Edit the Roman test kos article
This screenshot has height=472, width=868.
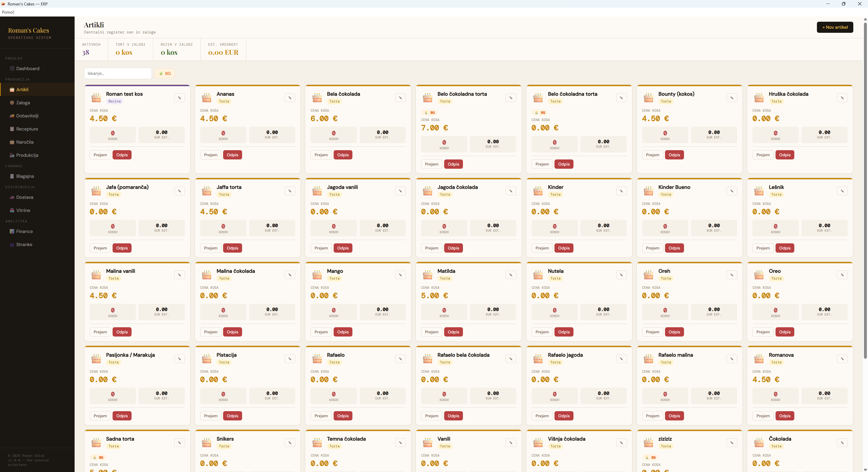click(x=179, y=98)
